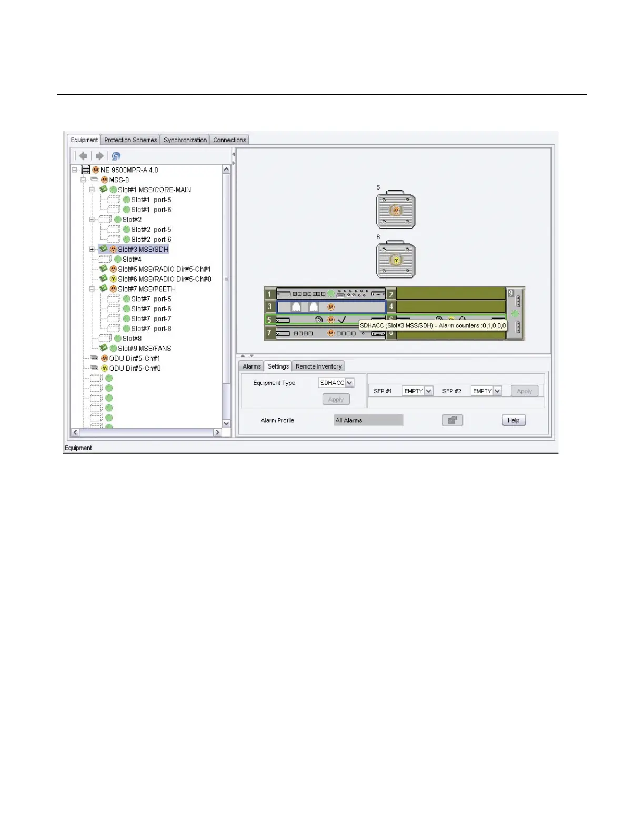Screen dimensions: 644x834
Task: Select Slot#6 MSS/RADIO Dir#5-Ch#0 label
Action: [165, 279]
